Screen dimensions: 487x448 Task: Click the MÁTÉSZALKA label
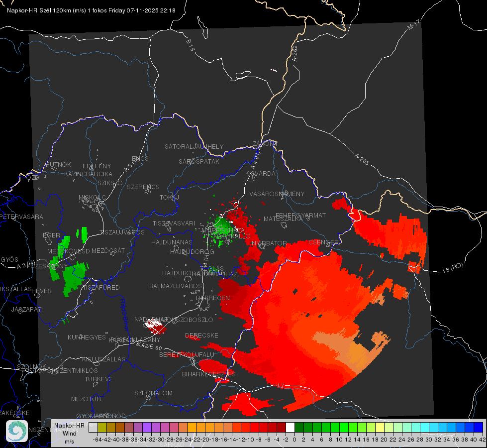tap(283, 219)
